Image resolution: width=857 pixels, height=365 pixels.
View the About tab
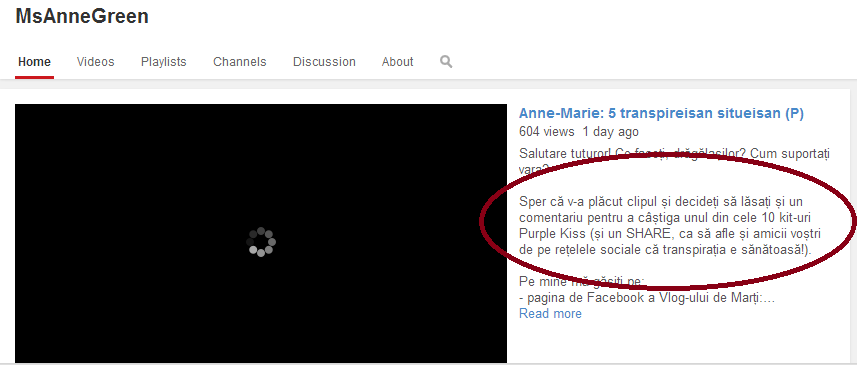(397, 62)
